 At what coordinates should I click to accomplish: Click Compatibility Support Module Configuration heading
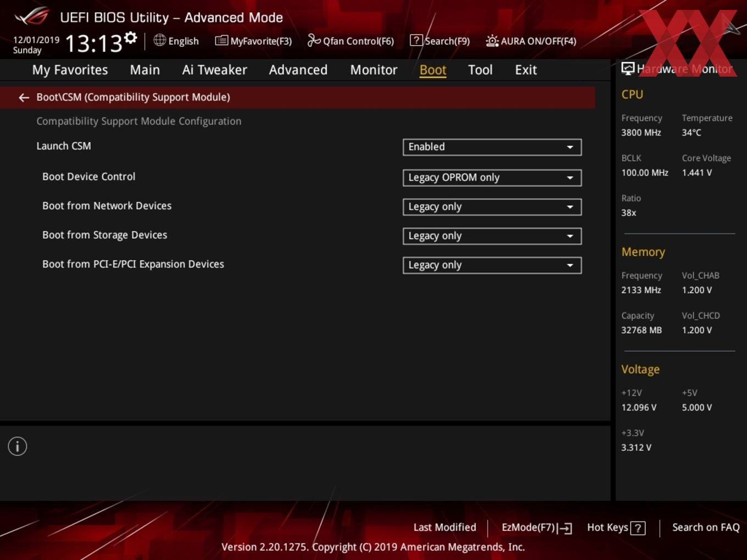[x=139, y=121]
